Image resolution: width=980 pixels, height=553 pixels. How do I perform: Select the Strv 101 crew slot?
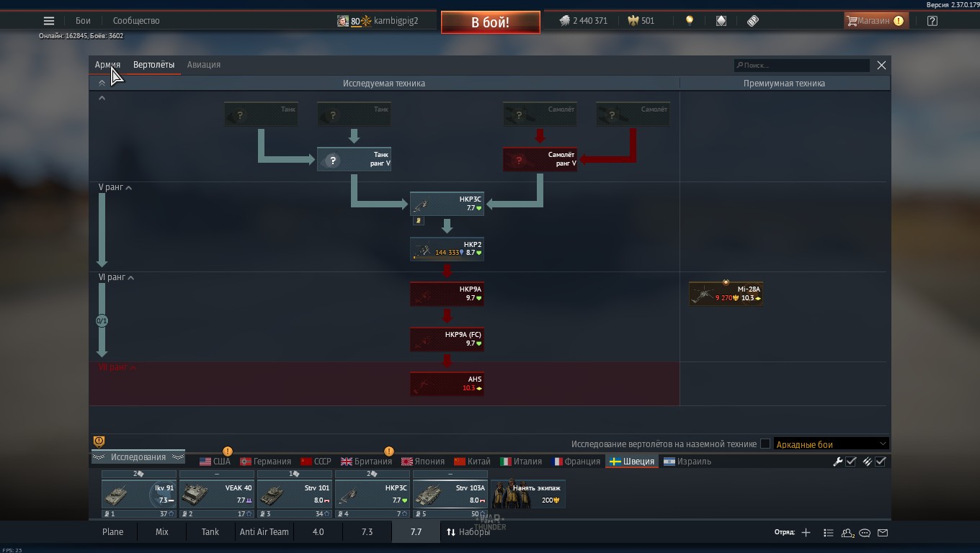point(295,495)
